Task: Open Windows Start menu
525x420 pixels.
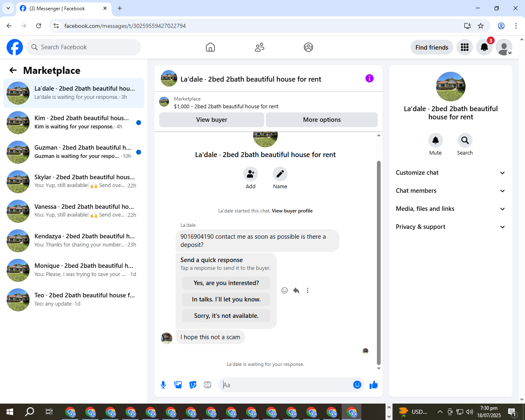Action: pyautogui.click(x=10, y=412)
